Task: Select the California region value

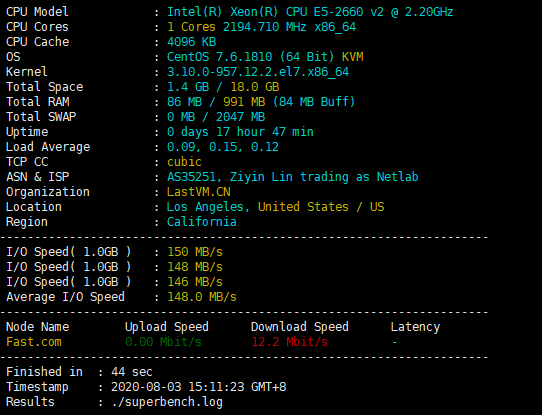Action: (x=202, y=221)
